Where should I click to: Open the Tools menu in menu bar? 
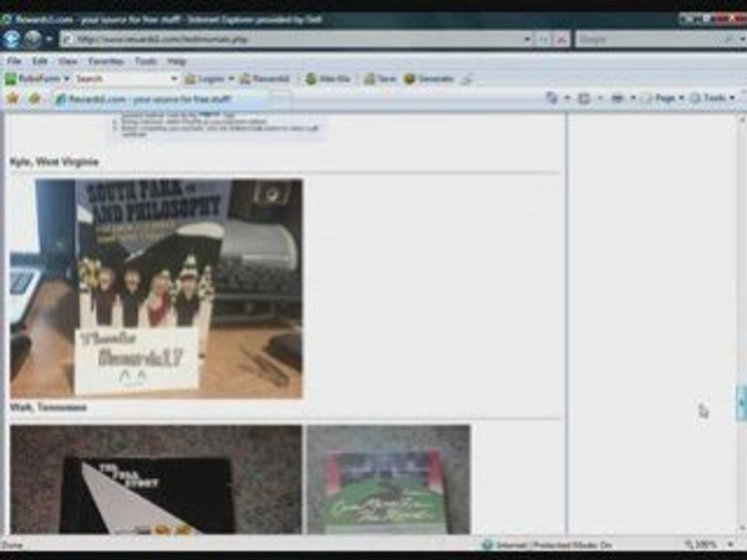coord(146,61)
